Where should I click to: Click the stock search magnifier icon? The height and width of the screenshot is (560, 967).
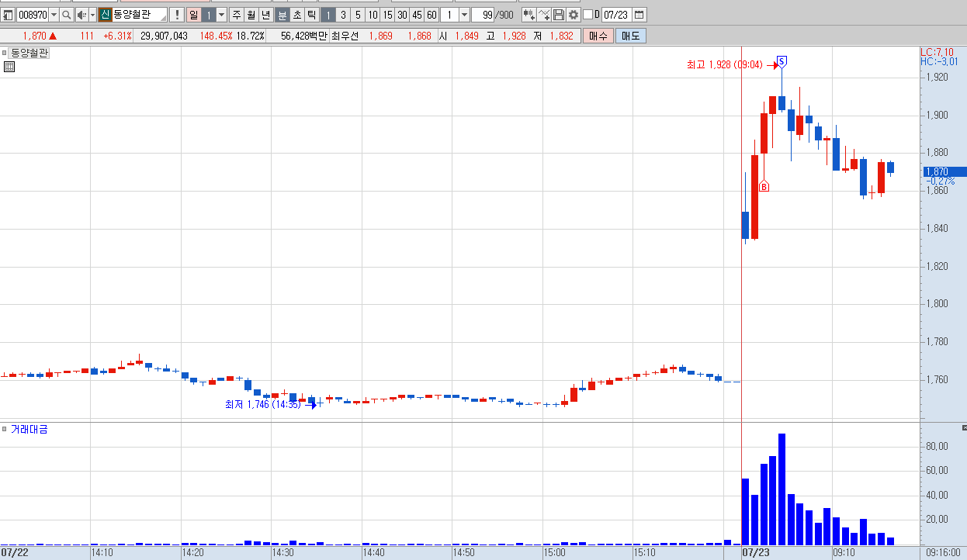pyautogui.click(x=66, y=15)
